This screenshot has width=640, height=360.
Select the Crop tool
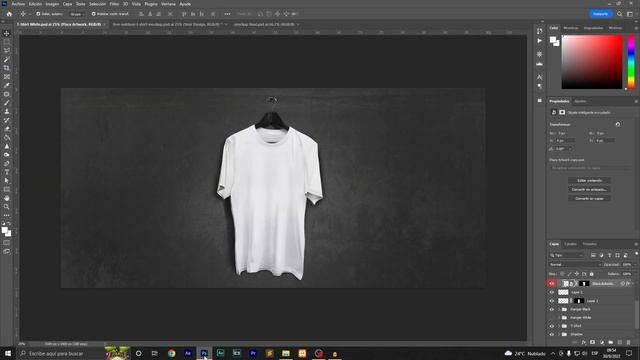(x=7, y=68)
